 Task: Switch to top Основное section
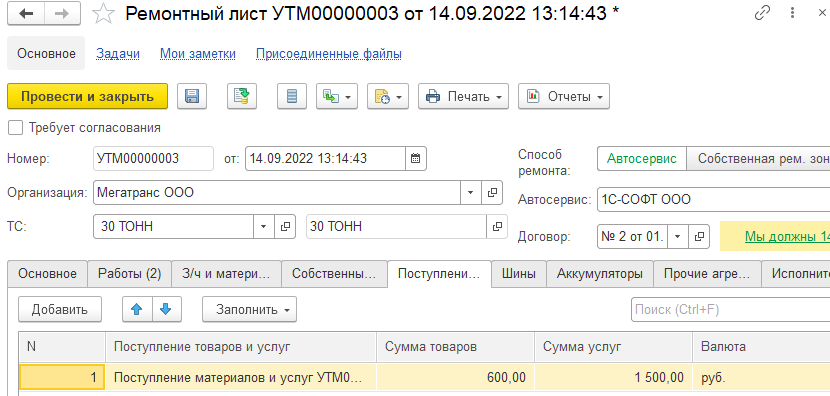click(46, 53)
